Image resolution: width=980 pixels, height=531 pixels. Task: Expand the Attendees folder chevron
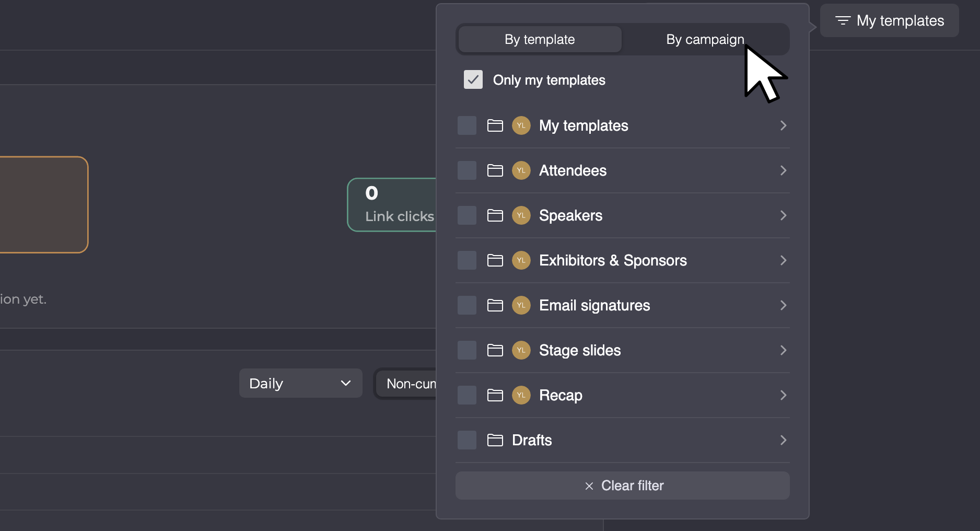pos(783,170)
